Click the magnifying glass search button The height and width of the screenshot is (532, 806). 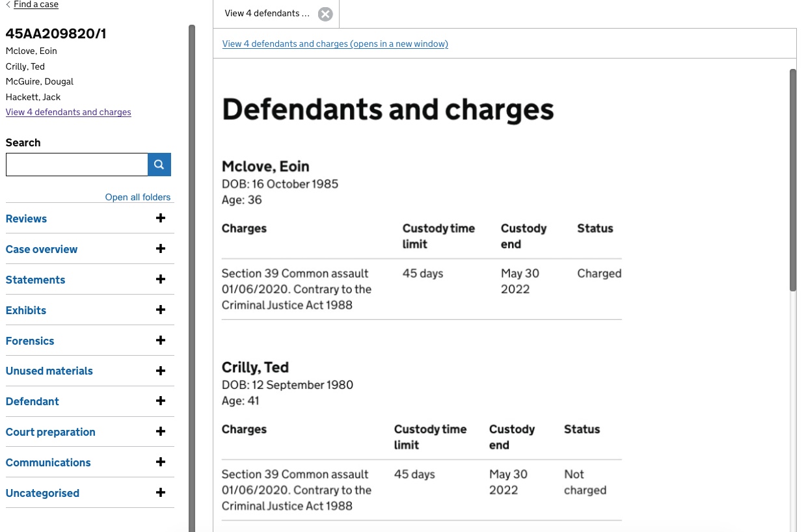click(x=159, y=165)
